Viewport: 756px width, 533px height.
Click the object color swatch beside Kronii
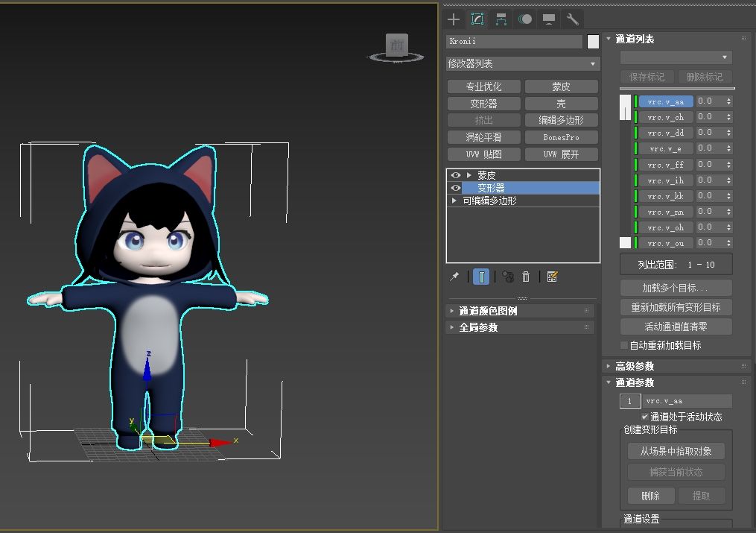pos(593,42)
